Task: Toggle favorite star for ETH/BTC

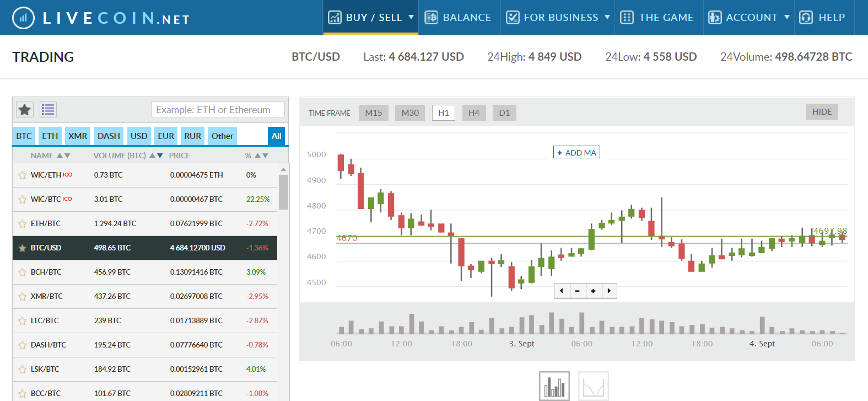Action: click(x=22, y=224)
